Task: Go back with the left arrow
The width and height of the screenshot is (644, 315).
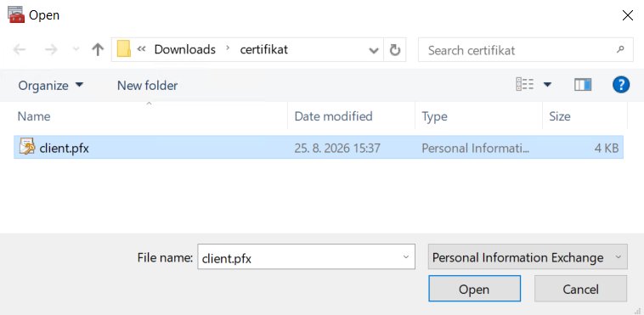Action: (20, 50)
